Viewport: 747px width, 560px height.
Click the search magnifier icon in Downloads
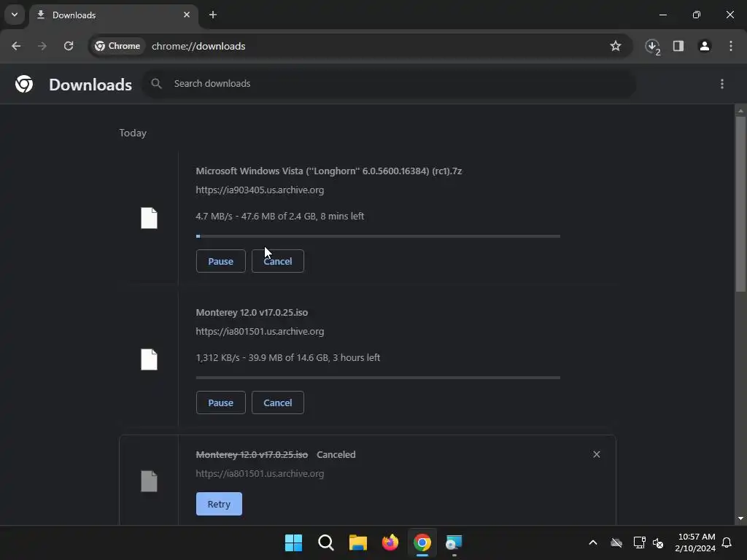click(x=156, y=84)
